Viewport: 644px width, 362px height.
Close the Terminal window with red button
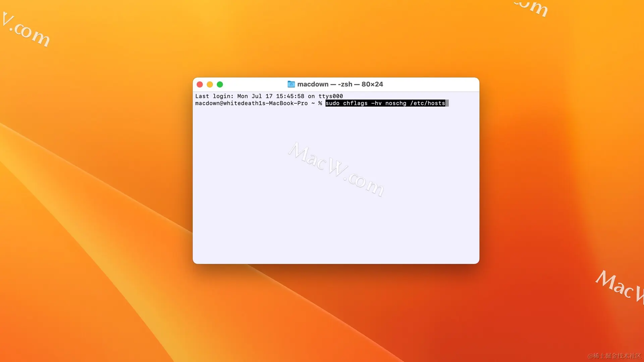pyautogui.click(x=200, y=84)
